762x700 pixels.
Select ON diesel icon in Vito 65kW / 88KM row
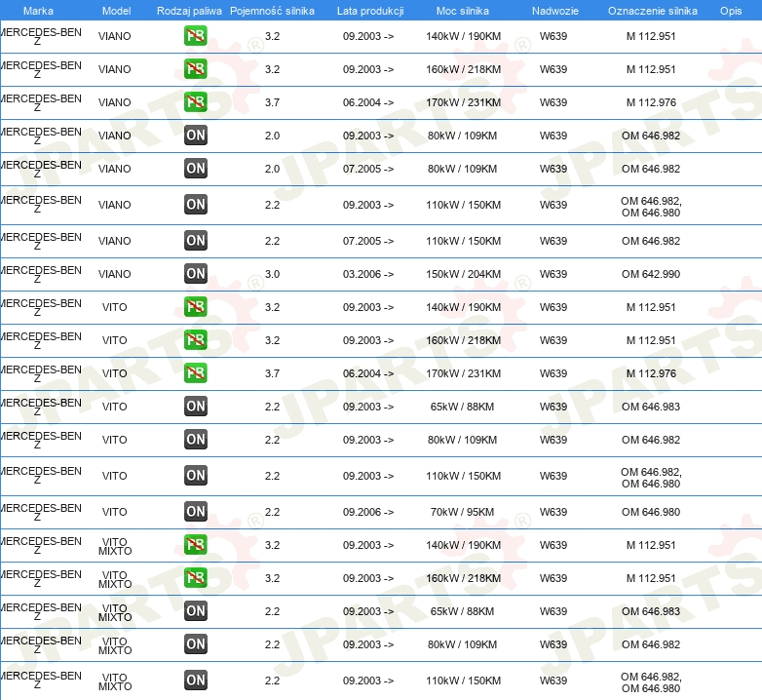point(195,406)
